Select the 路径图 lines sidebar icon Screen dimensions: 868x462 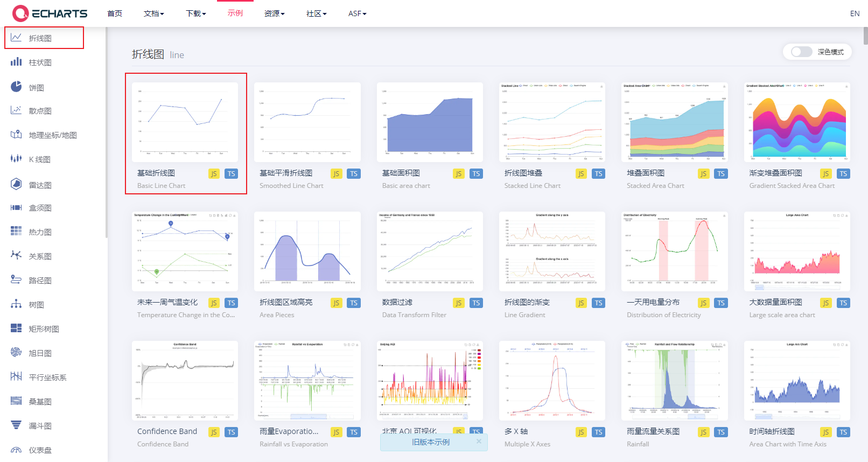[16, 280]
